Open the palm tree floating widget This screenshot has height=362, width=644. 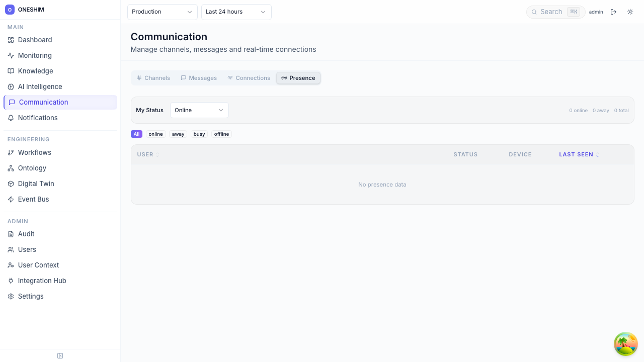pyautogui.click(x=625, y=344)
